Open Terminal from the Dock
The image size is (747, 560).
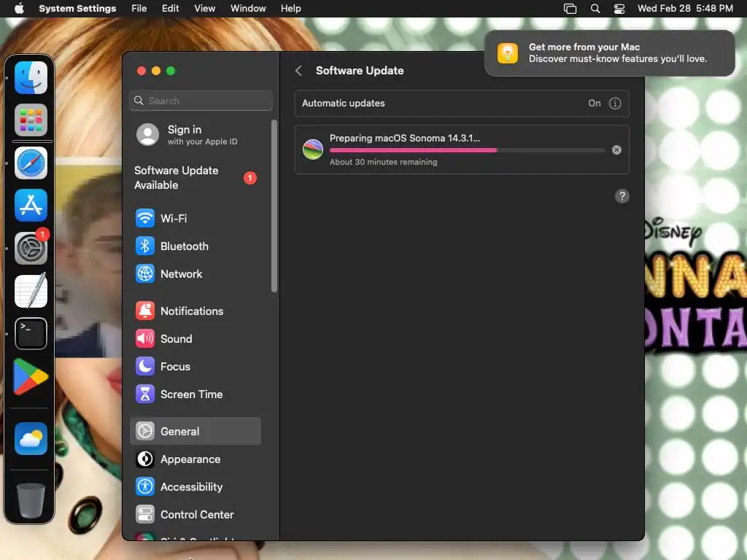click(x=31, y=333)
